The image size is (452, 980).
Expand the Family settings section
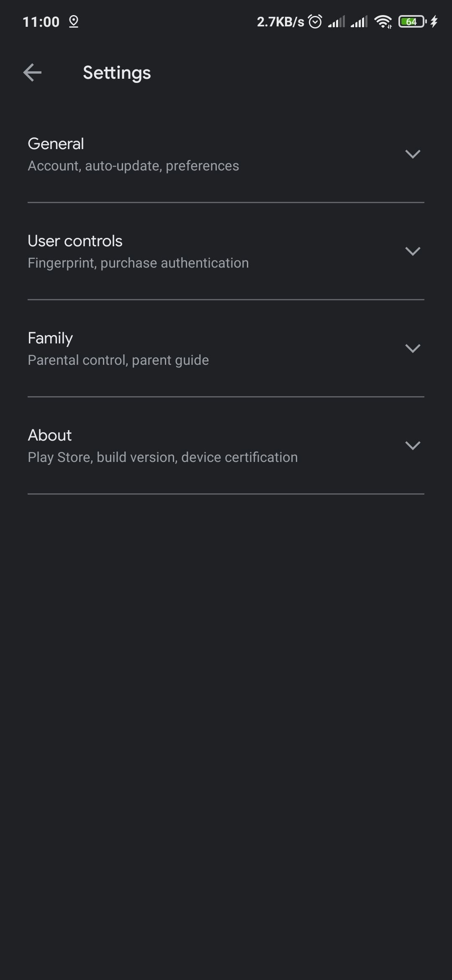point(413,348)
